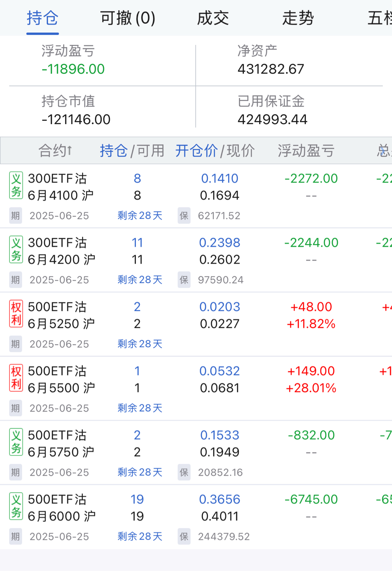
Task: Click the 权利 badge on 500ETF 6月5250 row
Action: pos(16,314)
